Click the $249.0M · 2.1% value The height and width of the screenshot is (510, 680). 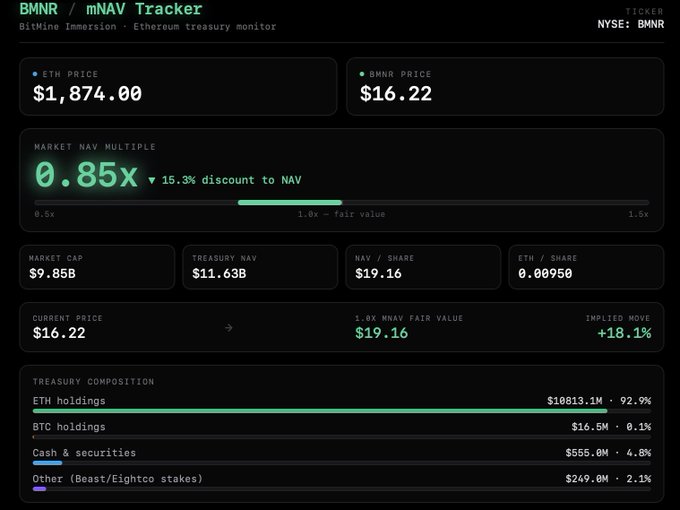608,479
